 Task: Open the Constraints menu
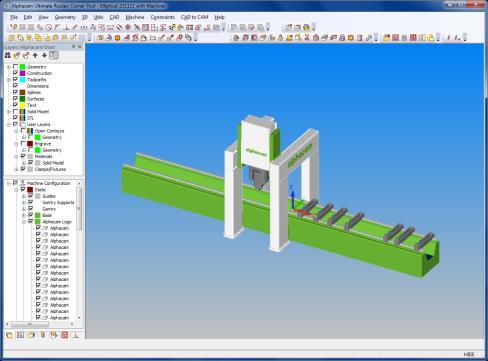point(162,17)
